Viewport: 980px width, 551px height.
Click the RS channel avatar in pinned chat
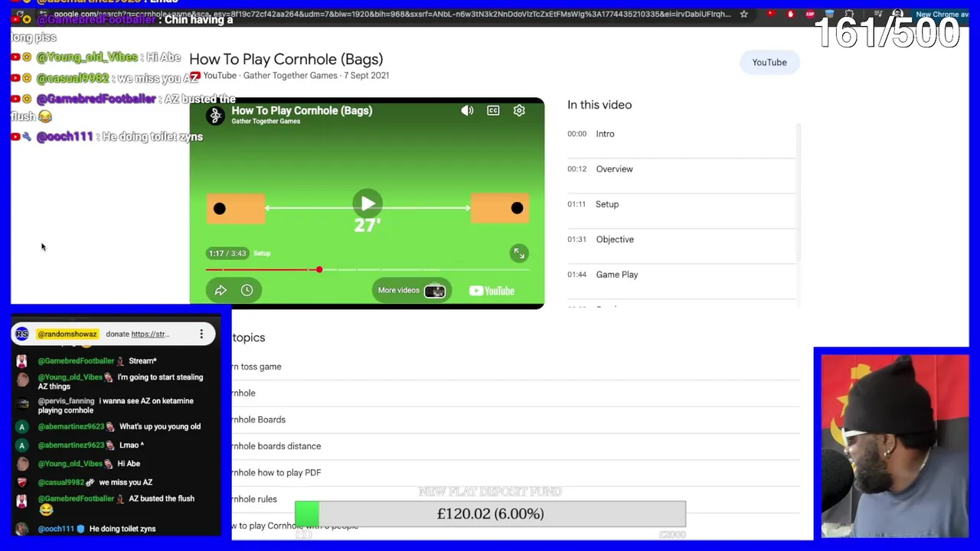(21, 334)
